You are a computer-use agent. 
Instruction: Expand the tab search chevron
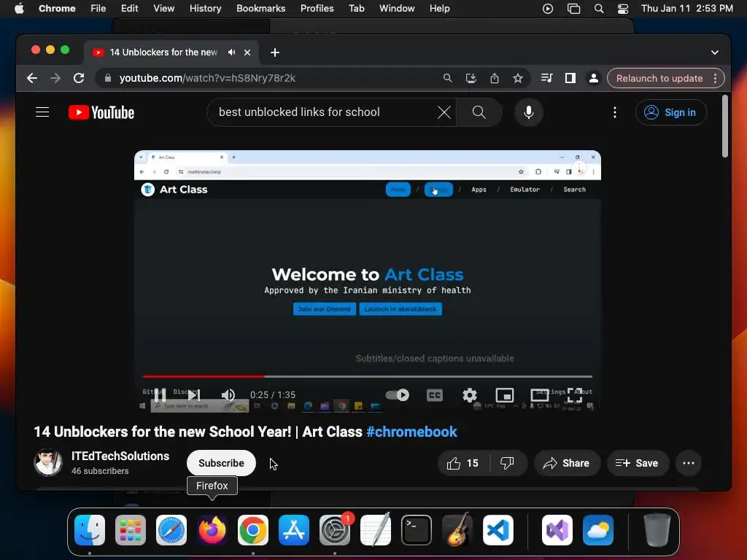pos(715,52)
